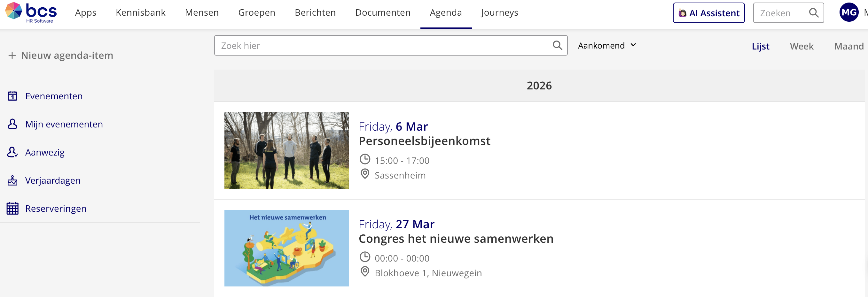
Task: Click the Evenementen calendar icon
Action: (x=12, y=96)
